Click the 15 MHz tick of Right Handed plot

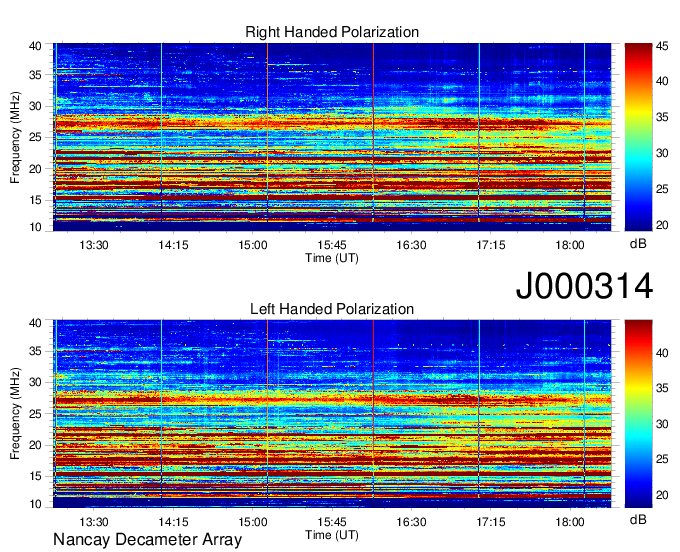pyautogui.click(x=35, y=200)
